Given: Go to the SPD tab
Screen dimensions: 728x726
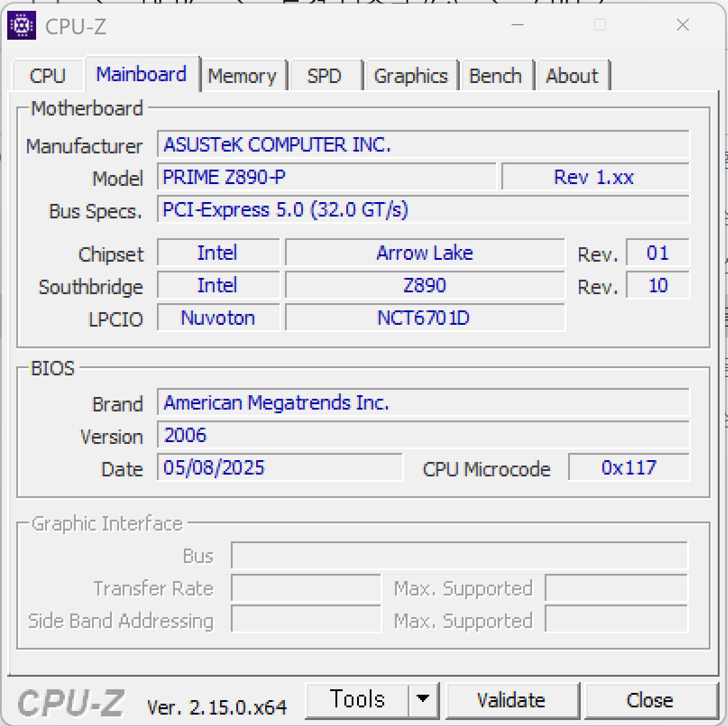Looking at the screenshot, I should [x=325, y=76].
